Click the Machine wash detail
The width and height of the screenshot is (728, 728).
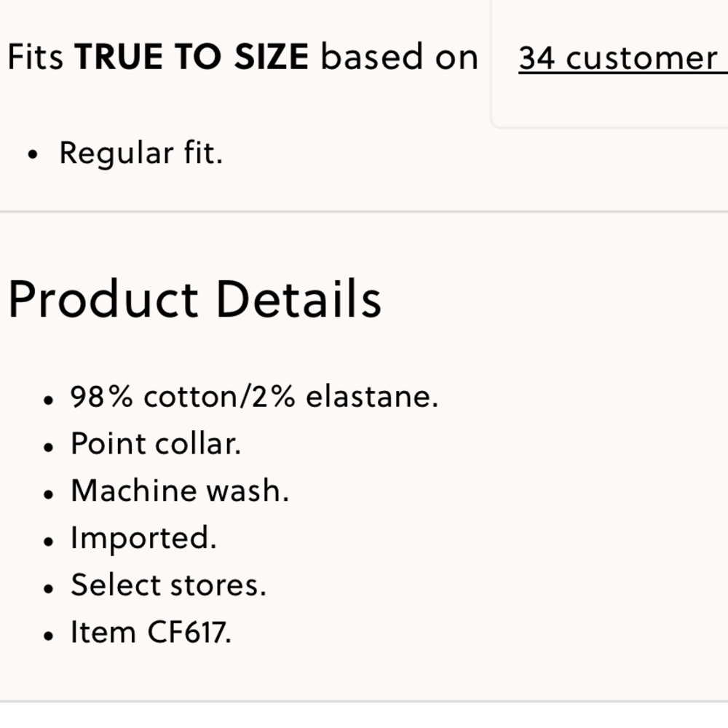tap(180, 491)
